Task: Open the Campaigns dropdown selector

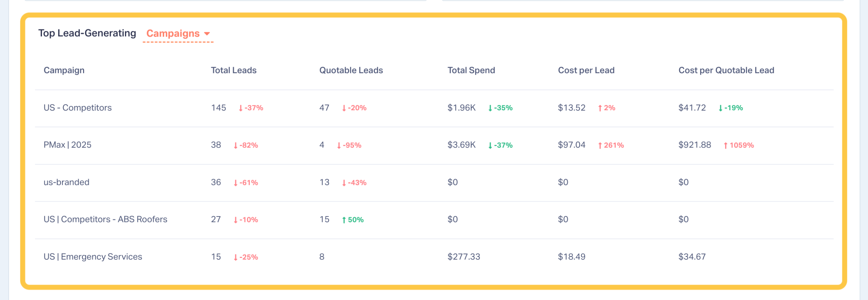Action: (x=173, y=34)
